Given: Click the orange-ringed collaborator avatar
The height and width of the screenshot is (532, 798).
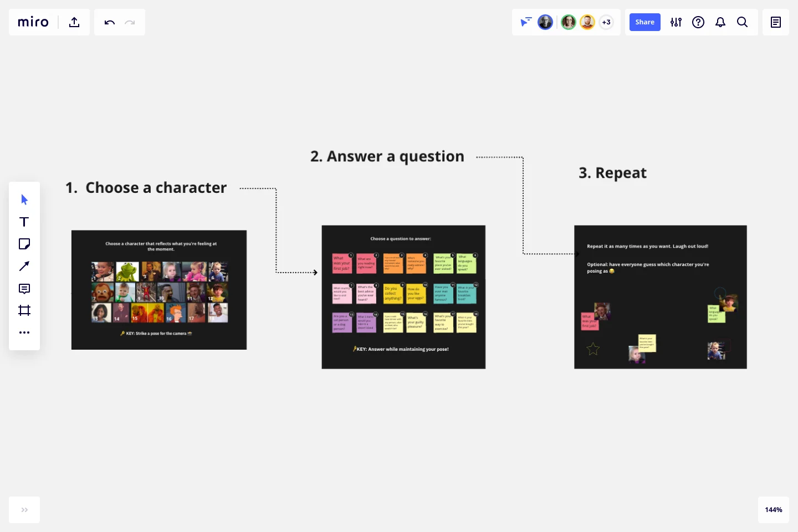Looking at the screenshot, I should click(x=587, y=22).
